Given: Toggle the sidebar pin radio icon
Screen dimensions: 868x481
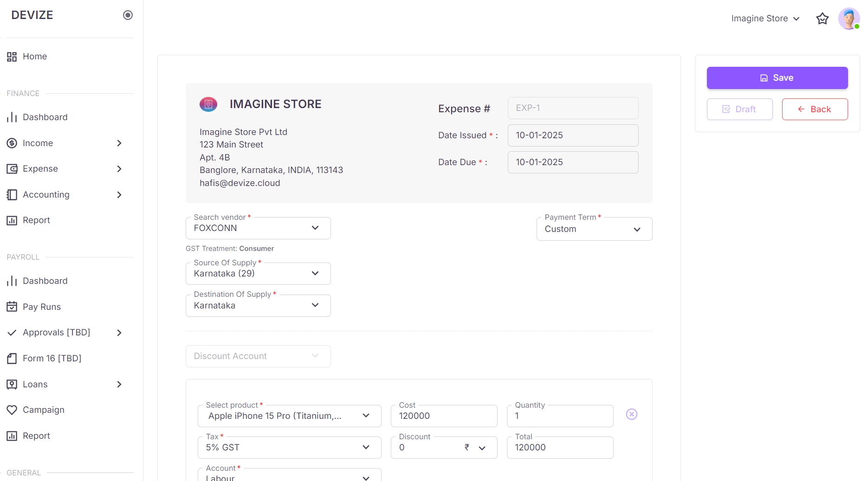Looking at the screenshot, I should [x=128, y=15].
